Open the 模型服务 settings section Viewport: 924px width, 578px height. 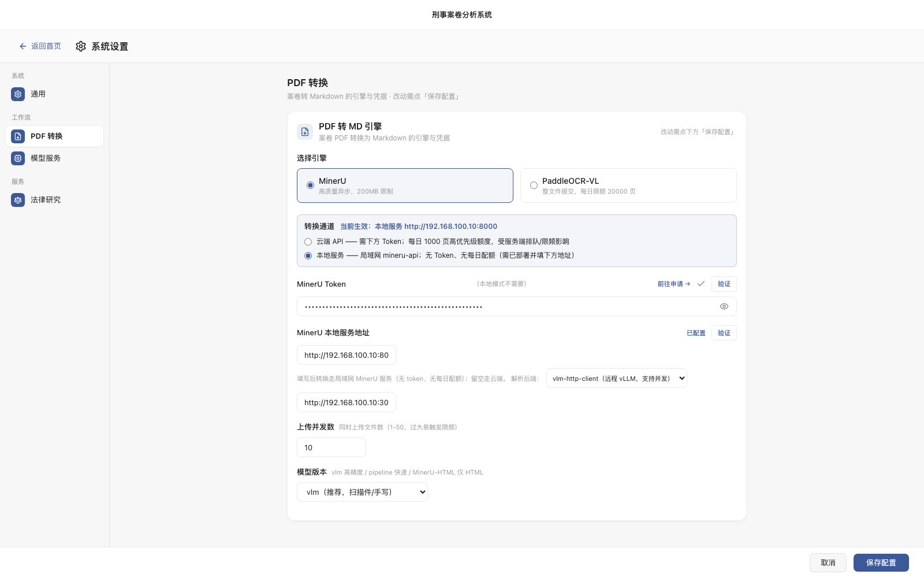coord(55,158)
